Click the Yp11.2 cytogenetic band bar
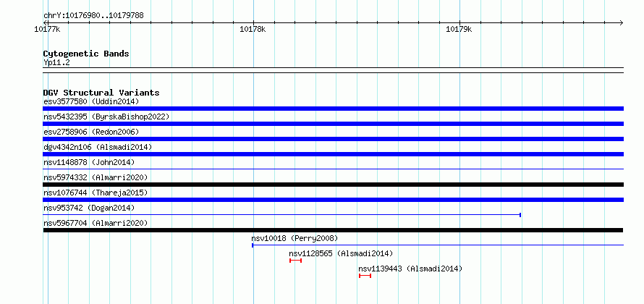The height and width of the screenshot is (304, 644). coord(333,70)
